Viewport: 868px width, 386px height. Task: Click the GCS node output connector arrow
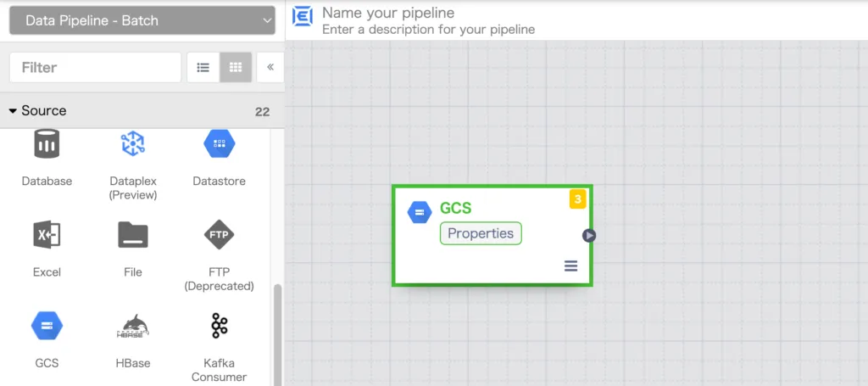589,235
